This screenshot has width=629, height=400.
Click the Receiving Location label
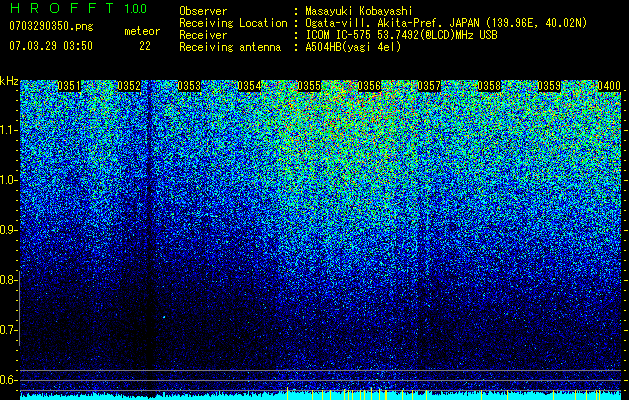click(233, 23)
